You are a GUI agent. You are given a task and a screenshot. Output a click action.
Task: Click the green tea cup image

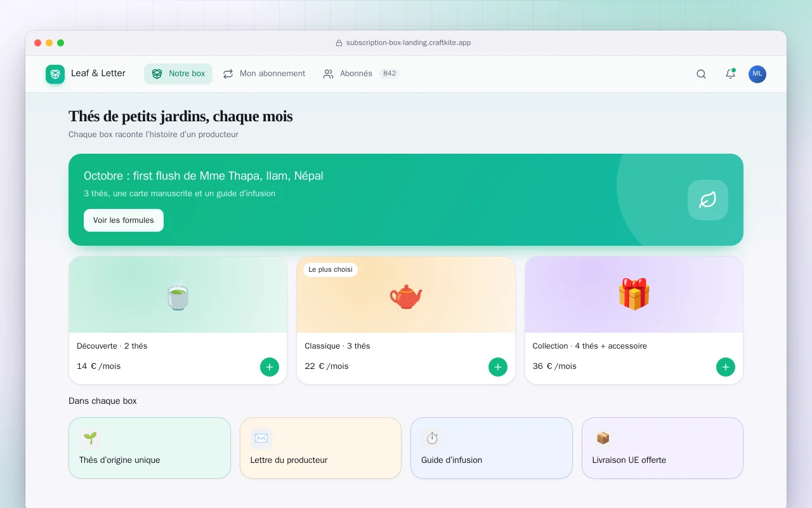[x=178, y=296]
